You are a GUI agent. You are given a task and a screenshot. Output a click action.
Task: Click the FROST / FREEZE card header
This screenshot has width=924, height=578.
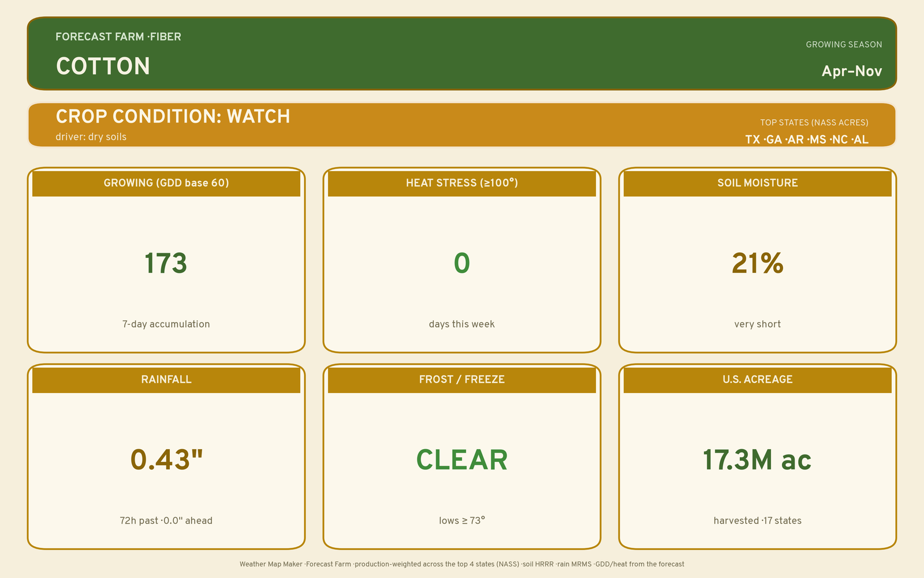(x=462, y=379)
